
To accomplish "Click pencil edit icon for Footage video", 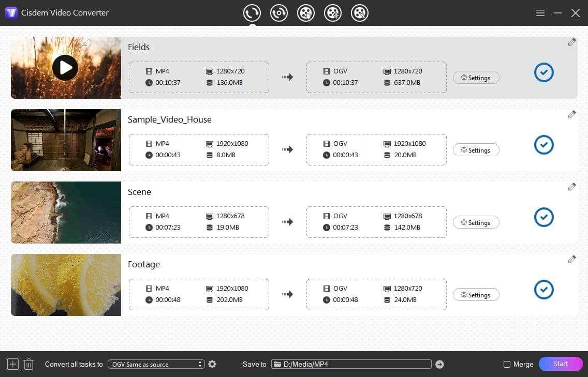I will coord(571,260).
